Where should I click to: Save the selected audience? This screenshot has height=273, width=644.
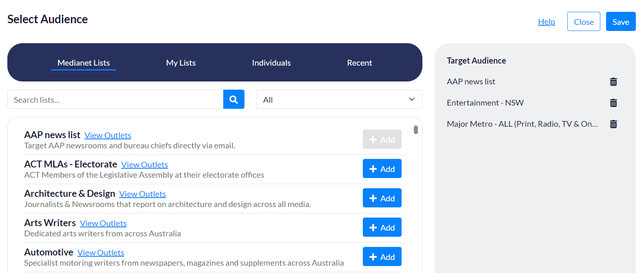[x=621, y=22]
